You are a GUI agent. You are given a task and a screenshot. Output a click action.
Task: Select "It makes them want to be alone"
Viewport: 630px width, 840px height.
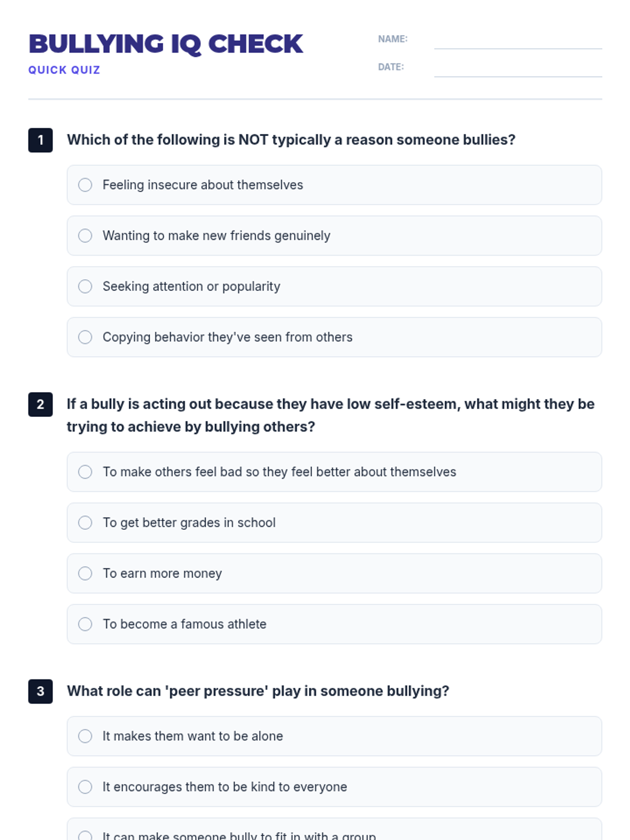(85, 736)
